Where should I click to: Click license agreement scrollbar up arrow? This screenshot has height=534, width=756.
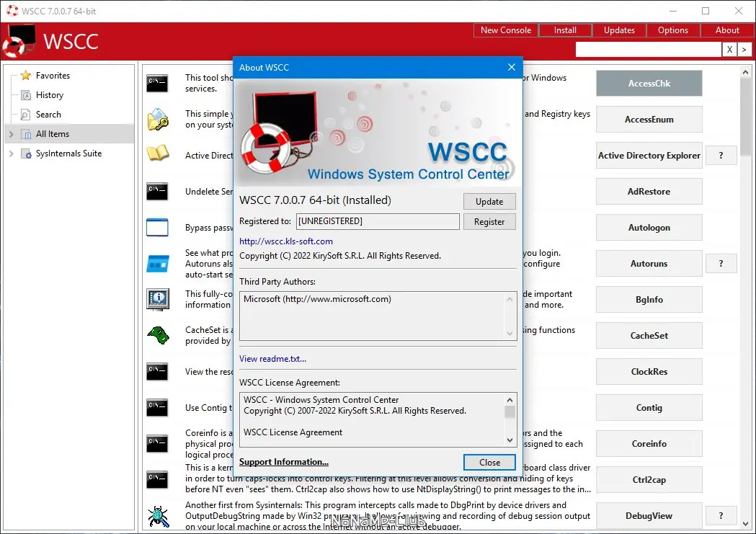tap(510, 400)
